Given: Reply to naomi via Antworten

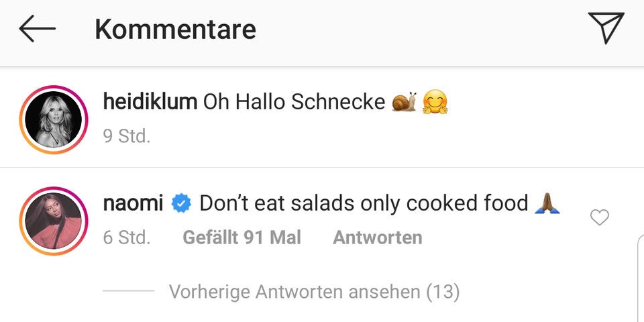Looking at the screenshot, I should point(377,237).
